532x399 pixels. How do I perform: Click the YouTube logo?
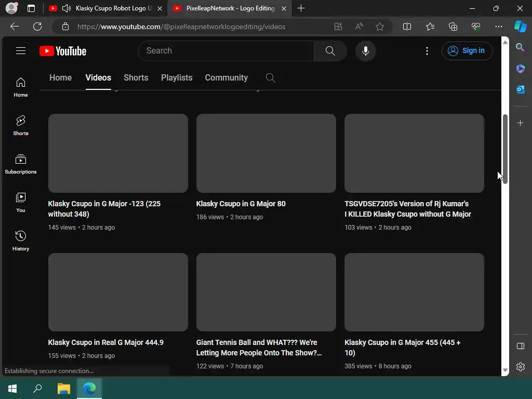coord(63,51)
